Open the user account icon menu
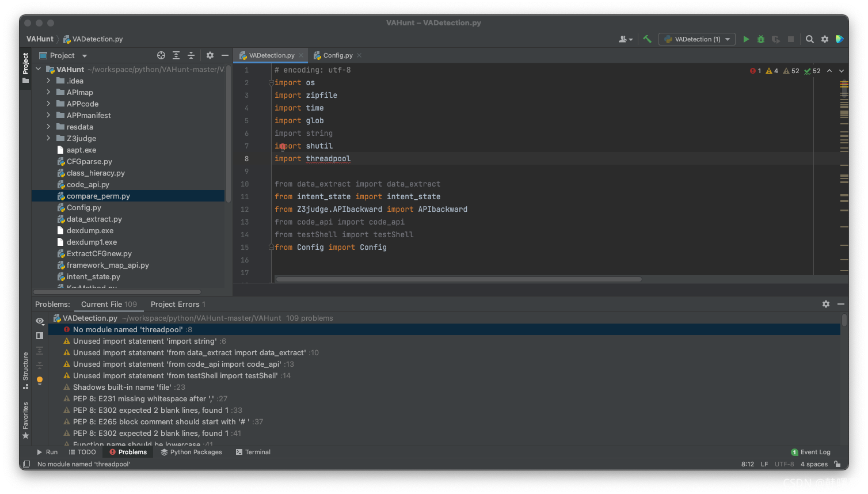 pos(625,39)
